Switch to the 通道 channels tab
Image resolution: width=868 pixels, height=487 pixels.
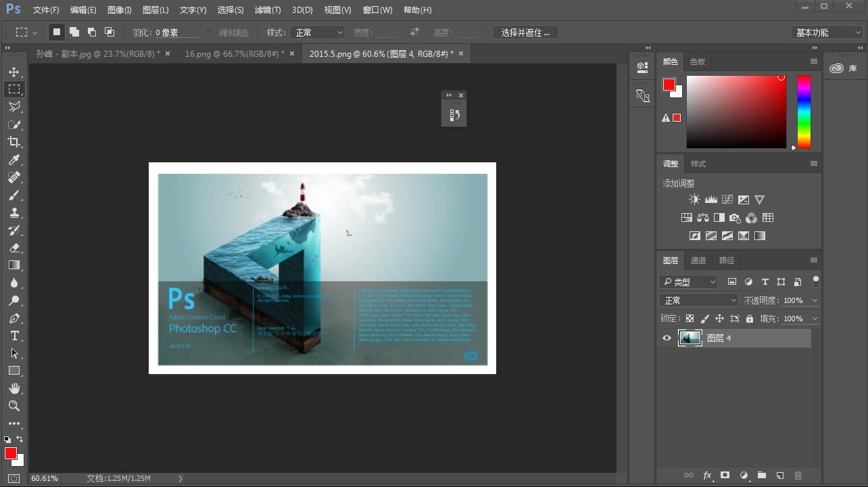[x=698, y=260]
